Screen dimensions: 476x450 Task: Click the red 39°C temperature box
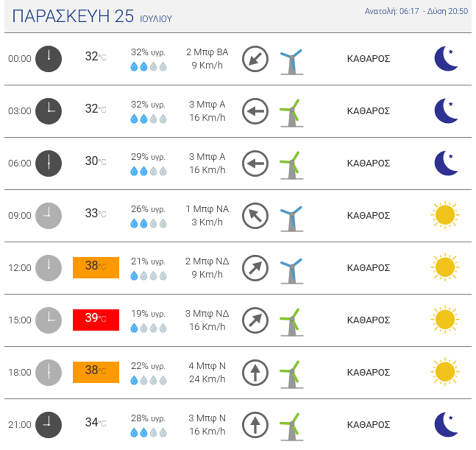coord(96,320)
